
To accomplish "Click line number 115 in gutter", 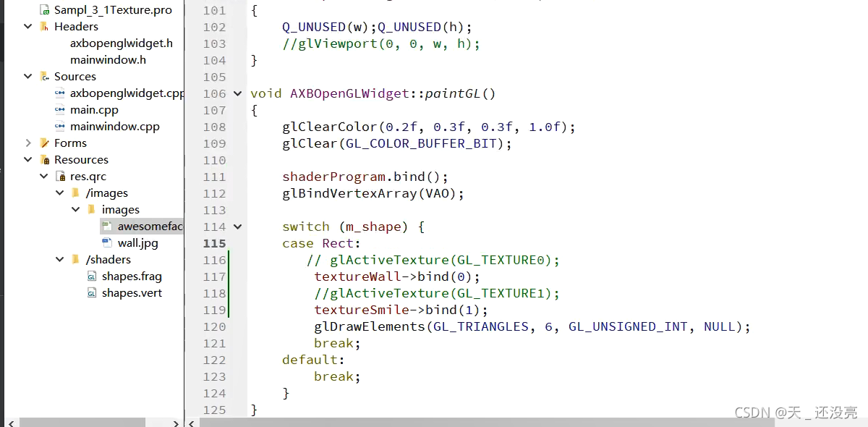I will click(215, 243).
